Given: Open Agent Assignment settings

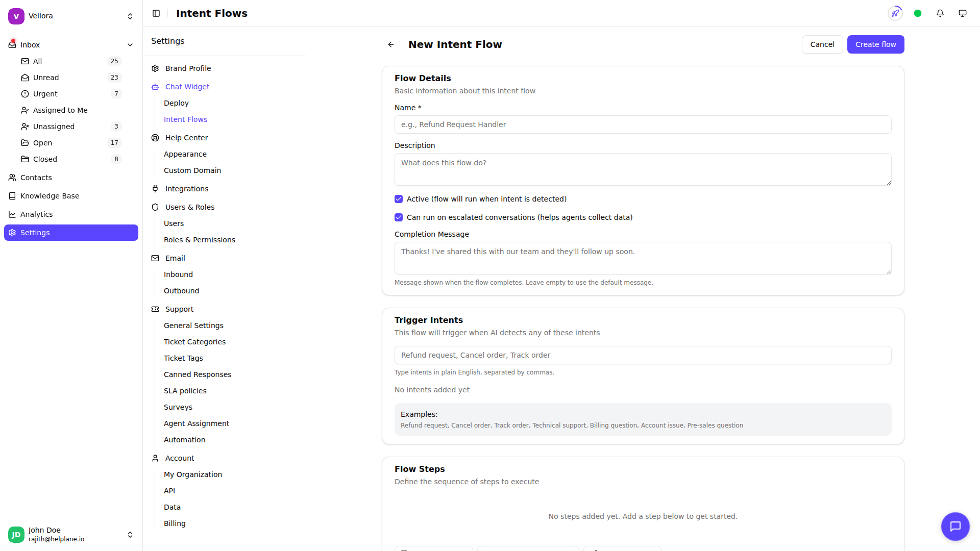Looking at the screenshot, I should (197, 423).
